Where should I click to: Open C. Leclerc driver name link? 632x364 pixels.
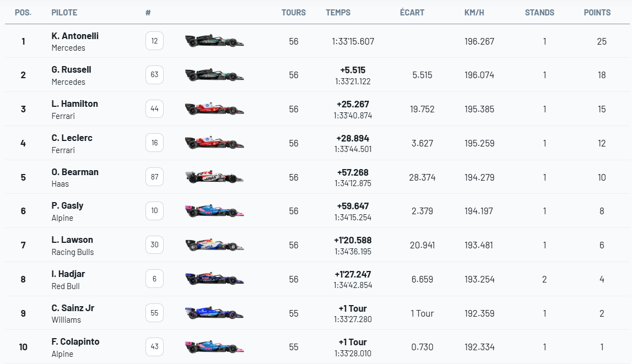tap(72, 138)
